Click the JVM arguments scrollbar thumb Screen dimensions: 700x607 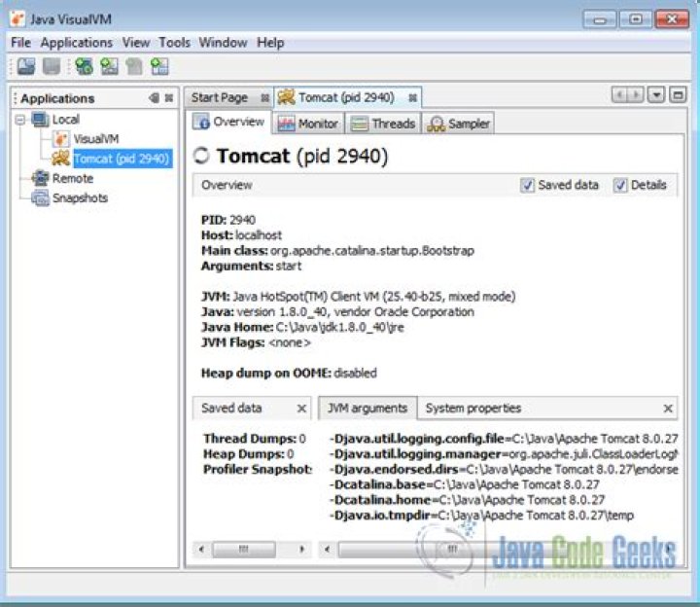(452, 549)
